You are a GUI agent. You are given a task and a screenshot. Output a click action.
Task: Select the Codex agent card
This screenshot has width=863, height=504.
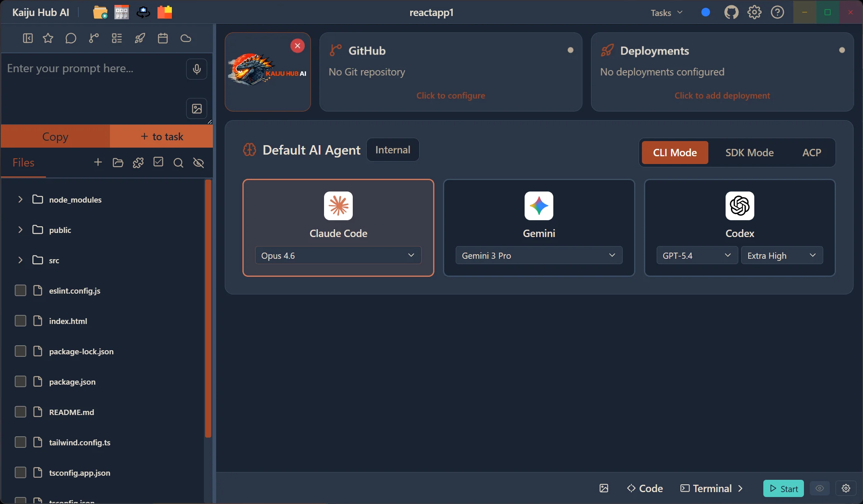coord(740,228)
